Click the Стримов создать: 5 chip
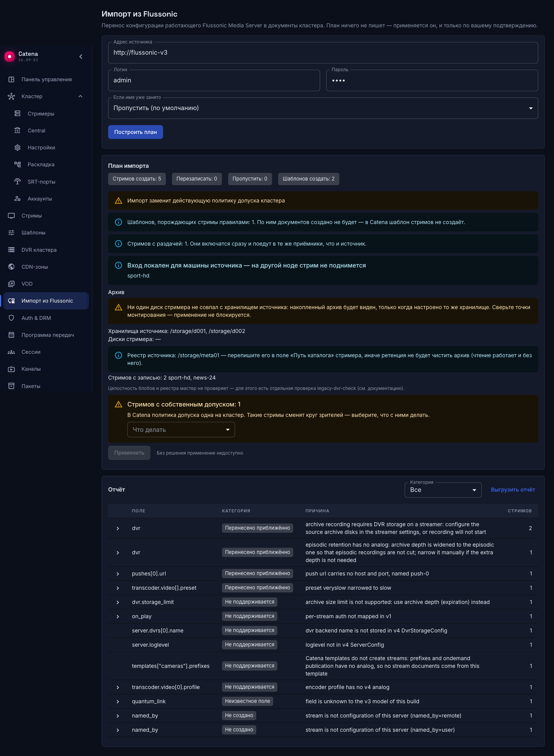The width and height of the screenshot is (554, 756). point(137,179)
